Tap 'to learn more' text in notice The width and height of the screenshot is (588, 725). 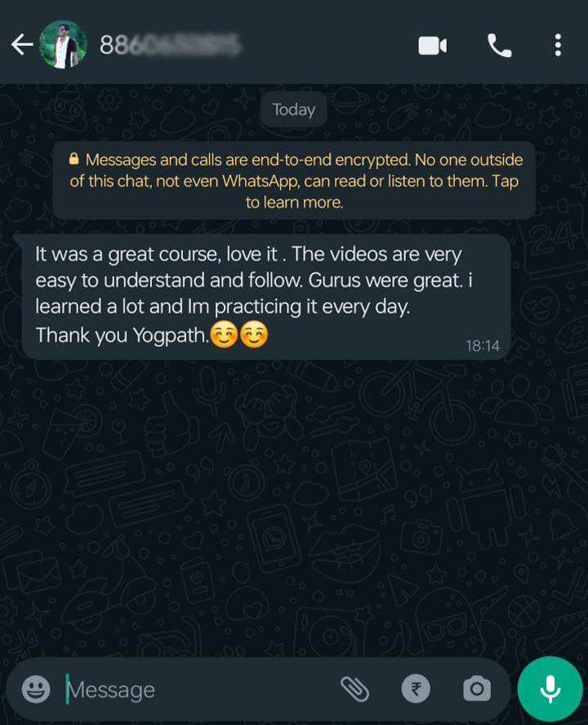(294, 202)
